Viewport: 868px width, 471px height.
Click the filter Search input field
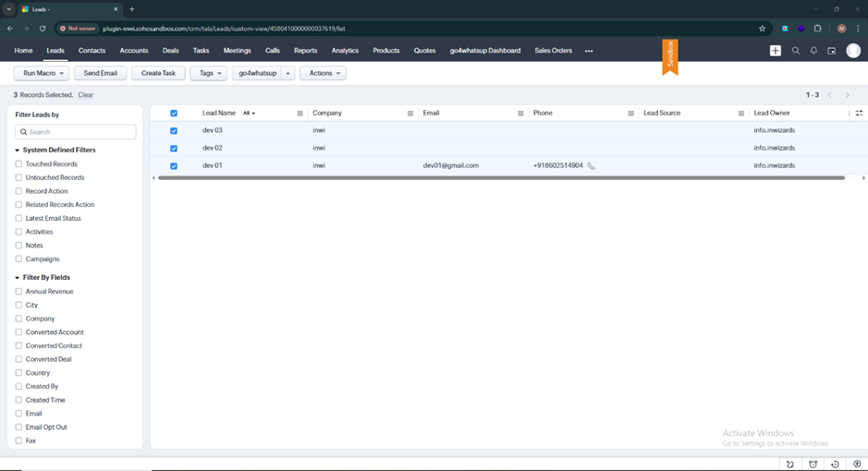[76, 132]
